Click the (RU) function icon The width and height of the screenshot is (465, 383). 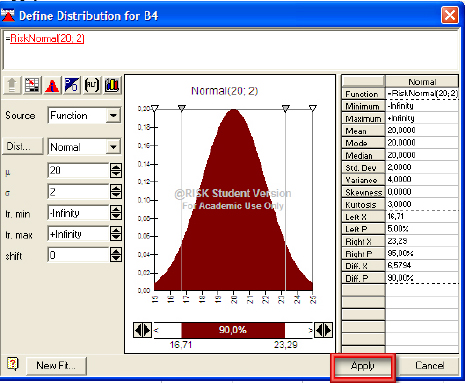(x=92, y=85)
